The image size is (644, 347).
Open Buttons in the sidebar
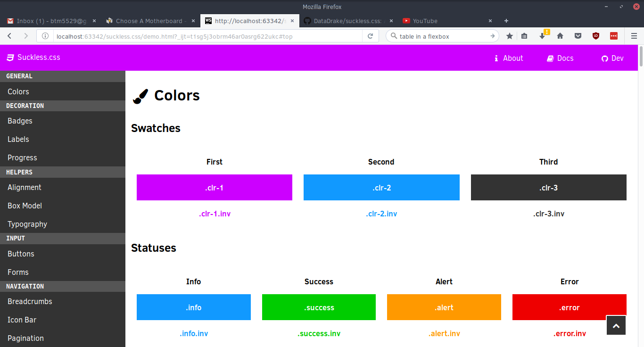point(63,254)
